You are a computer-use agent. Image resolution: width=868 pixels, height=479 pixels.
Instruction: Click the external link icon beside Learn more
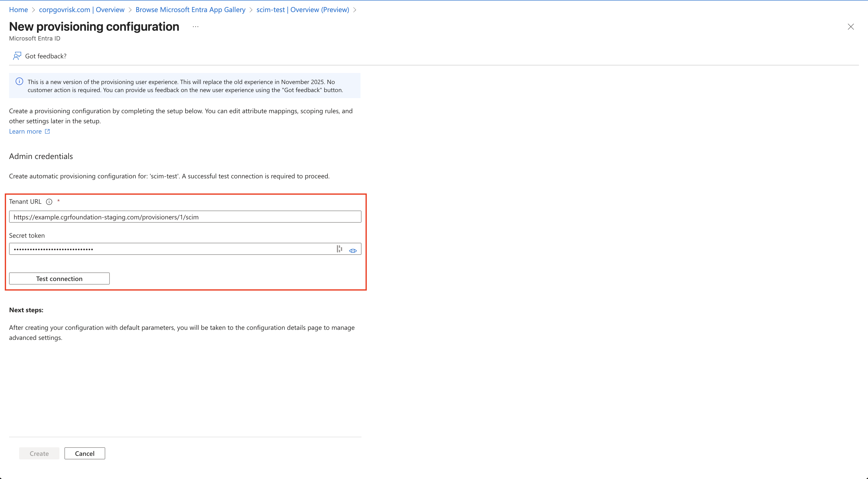48,131
